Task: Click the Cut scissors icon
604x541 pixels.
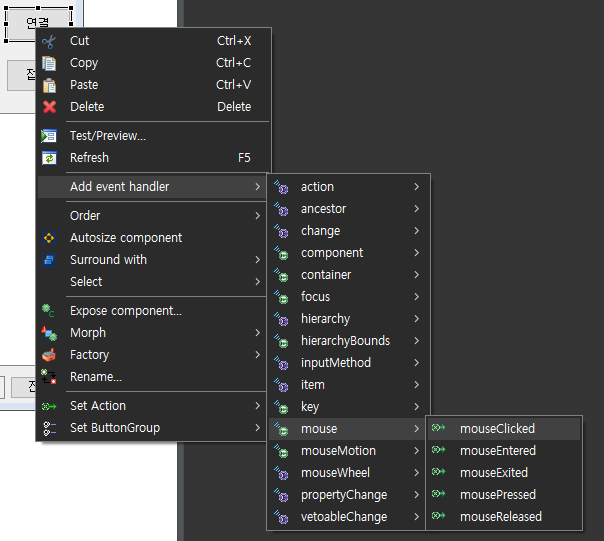Action: coord(49,42)
